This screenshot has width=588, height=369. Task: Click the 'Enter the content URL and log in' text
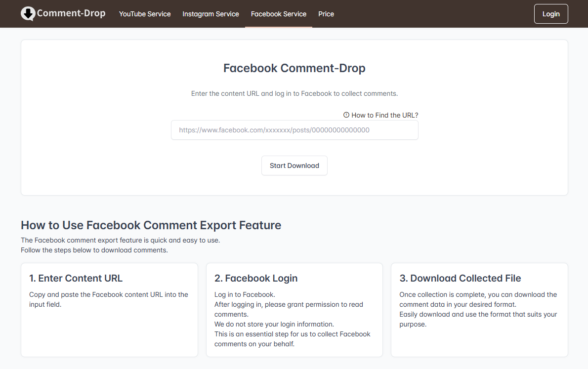point(294,93)
